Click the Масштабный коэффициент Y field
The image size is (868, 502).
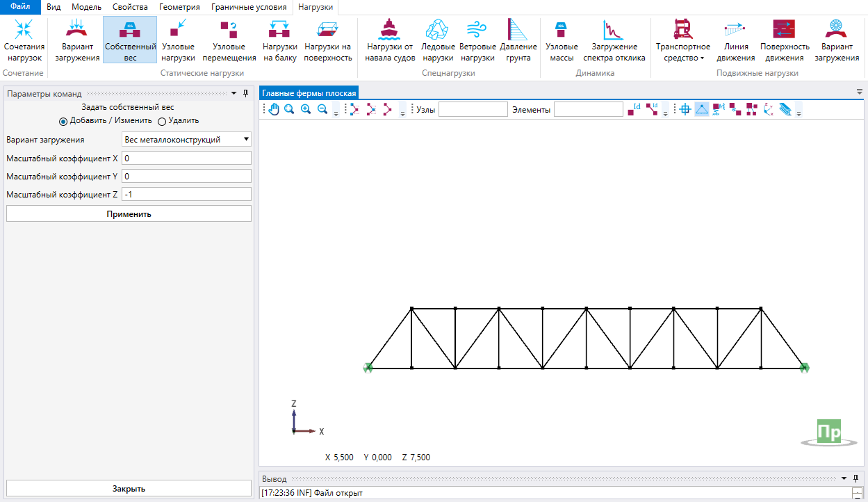click(x=186, y=176)
